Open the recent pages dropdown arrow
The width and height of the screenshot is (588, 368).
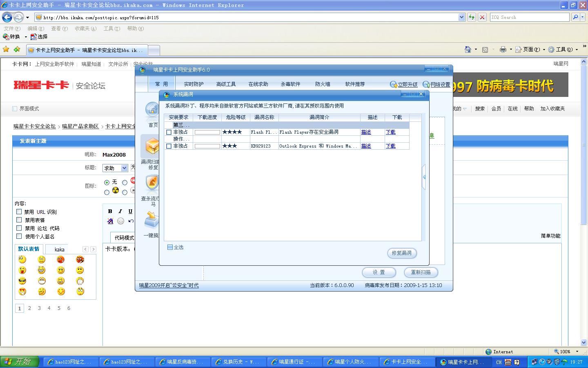(27, 17)
